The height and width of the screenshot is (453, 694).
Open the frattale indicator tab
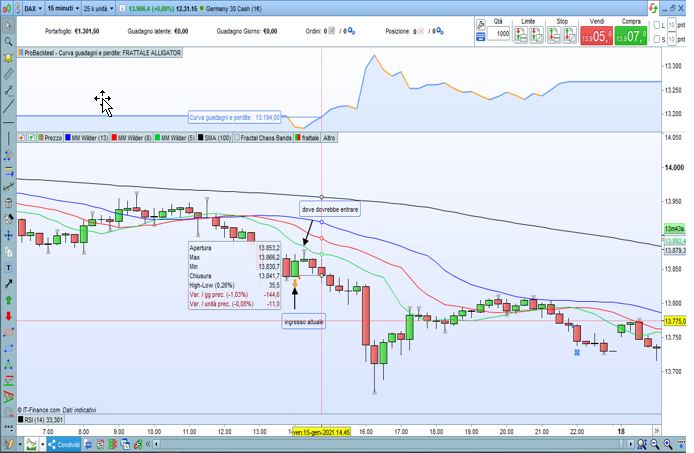[307, 138]
